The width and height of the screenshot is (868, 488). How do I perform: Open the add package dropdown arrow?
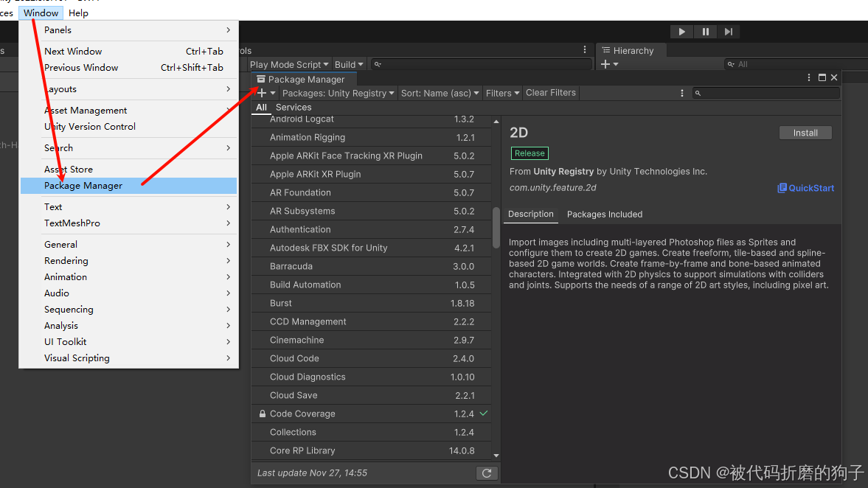point(272,93)
